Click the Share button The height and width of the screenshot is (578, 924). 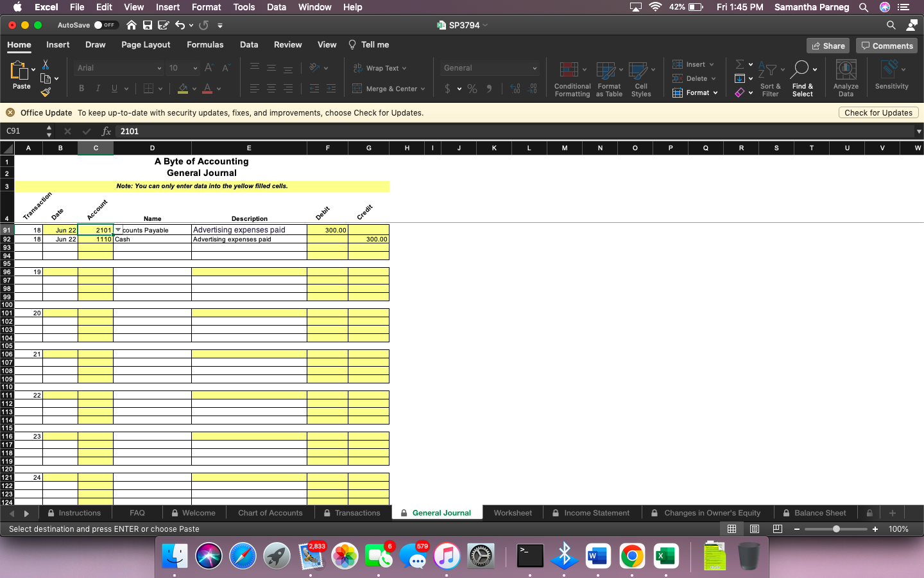pos(828,46)
